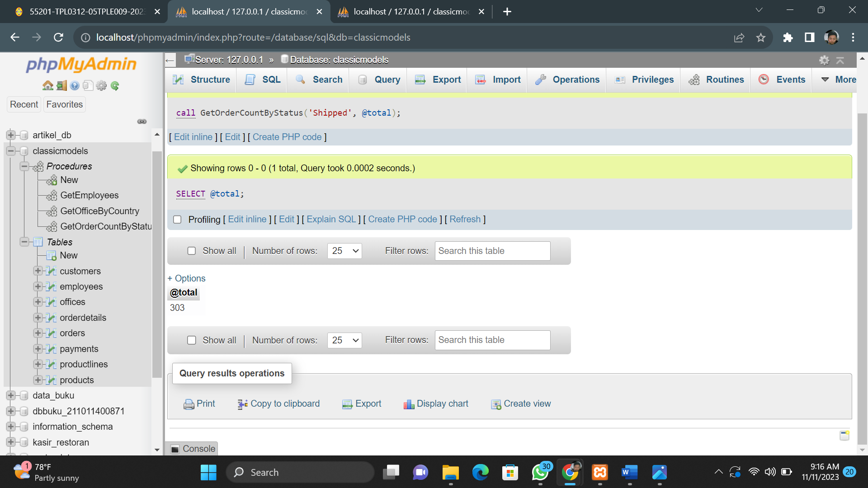Click the bookmark note icon at bottom right
The height and width of the screenshot is (488, 868).
tap(844, 436)
